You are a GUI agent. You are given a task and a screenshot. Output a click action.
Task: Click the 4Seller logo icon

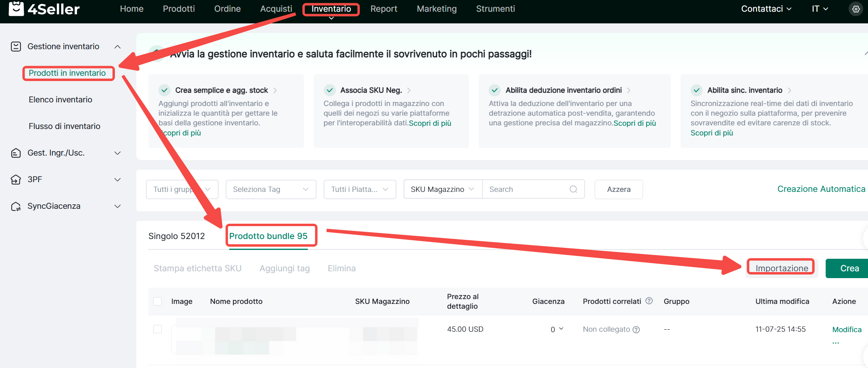[16, 8]
